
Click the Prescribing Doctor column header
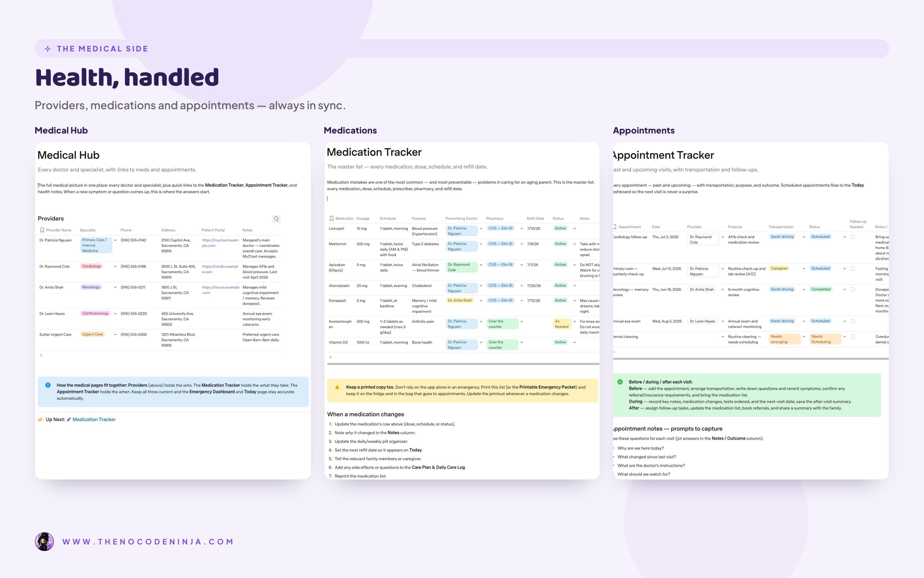pyautogui.click(x=461, y=219)
